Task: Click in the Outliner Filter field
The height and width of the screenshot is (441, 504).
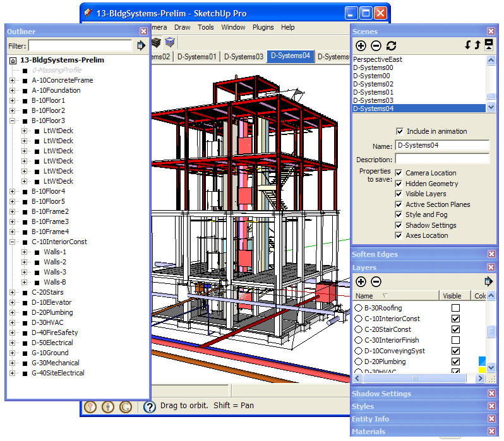Action: 80,45
